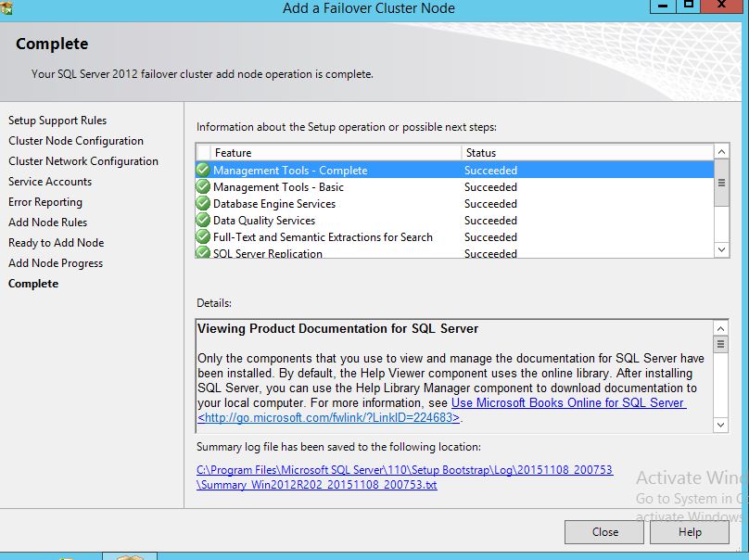Select SQL Server Replication row

[454, 252]
